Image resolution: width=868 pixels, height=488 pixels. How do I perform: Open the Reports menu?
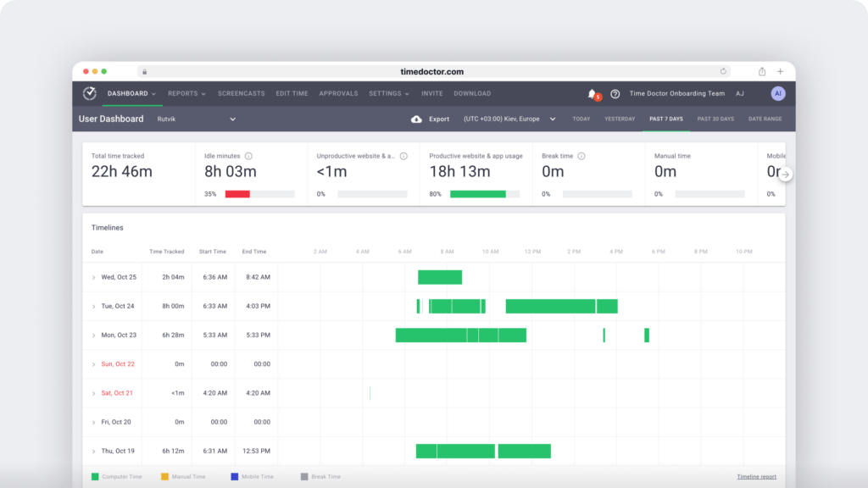186,93
